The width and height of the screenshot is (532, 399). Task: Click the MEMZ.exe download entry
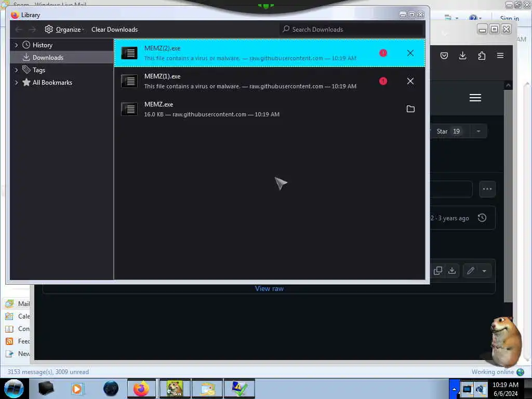click(x=270, y=109)
